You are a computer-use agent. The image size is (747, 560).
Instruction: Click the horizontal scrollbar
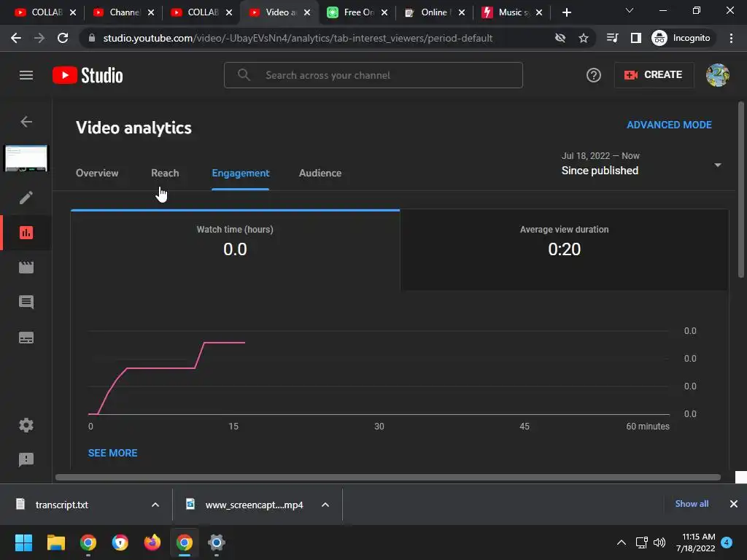click(388, 477)
